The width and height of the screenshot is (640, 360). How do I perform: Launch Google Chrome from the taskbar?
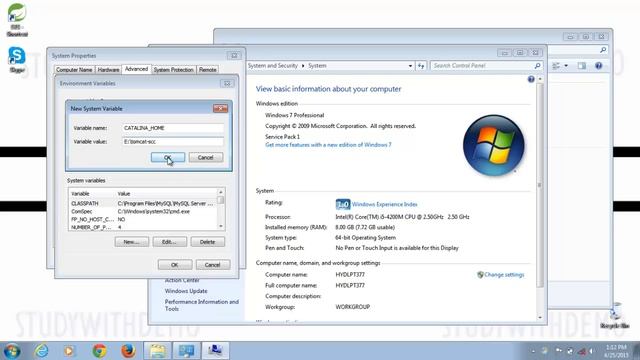(x=99, y=351)
